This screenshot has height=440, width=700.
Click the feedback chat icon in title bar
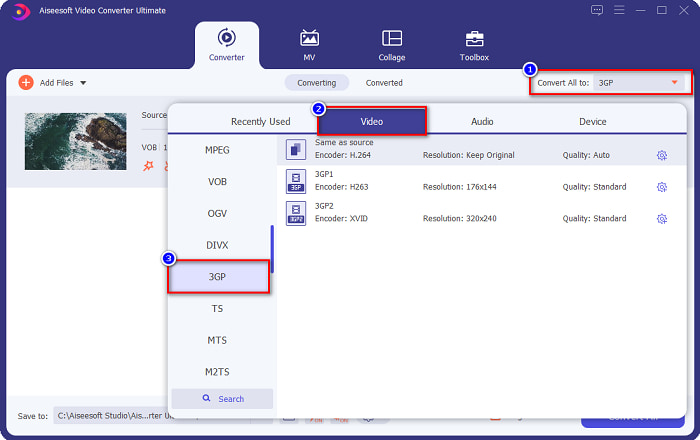[x=597, y=10]
